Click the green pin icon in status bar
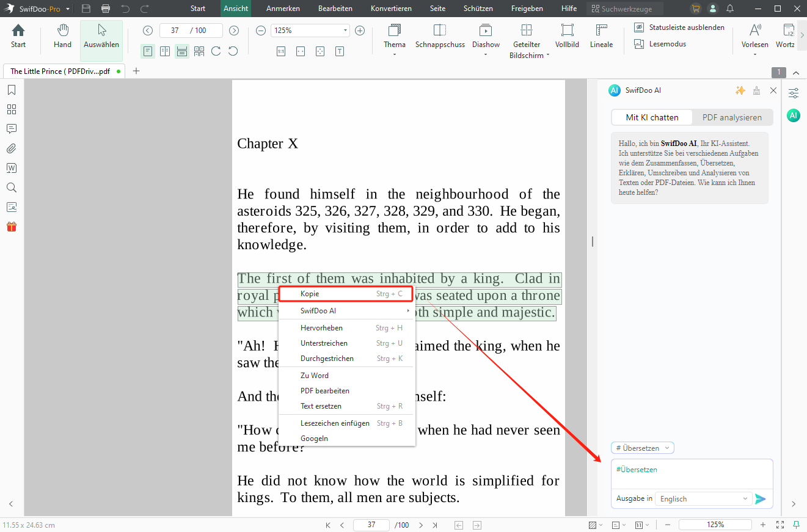This screenshot has width=807, height=532. point(797,525)
